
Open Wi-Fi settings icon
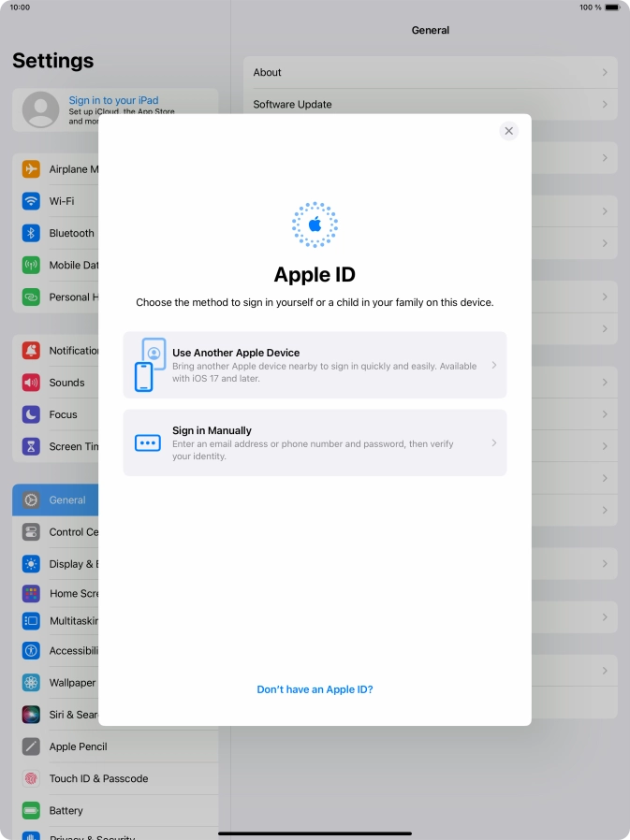pyautogui.click(x=32, y=201)
